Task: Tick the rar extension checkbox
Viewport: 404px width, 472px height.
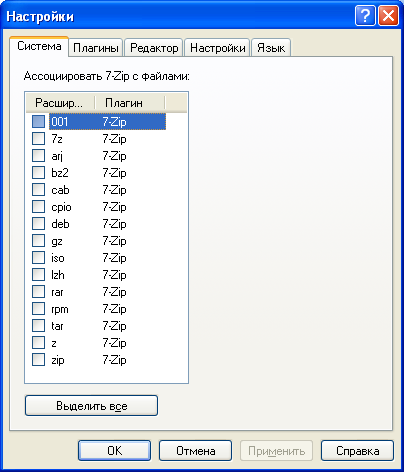Action: 38,292
